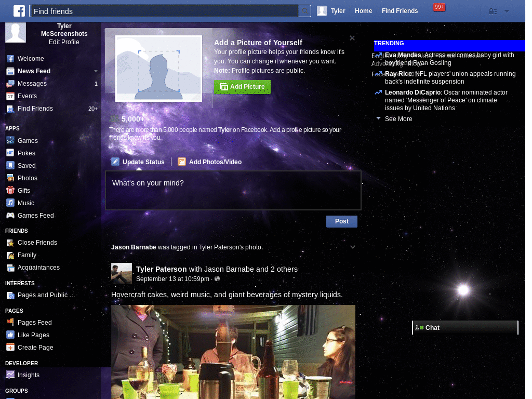Click the Photos icon
Image resolution: width=532 pixels, height=399 pixels.
pos(10,178)
